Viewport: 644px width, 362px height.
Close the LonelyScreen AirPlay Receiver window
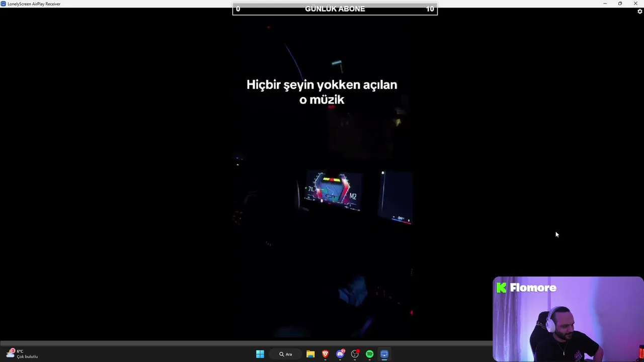[x=635, y=4]
